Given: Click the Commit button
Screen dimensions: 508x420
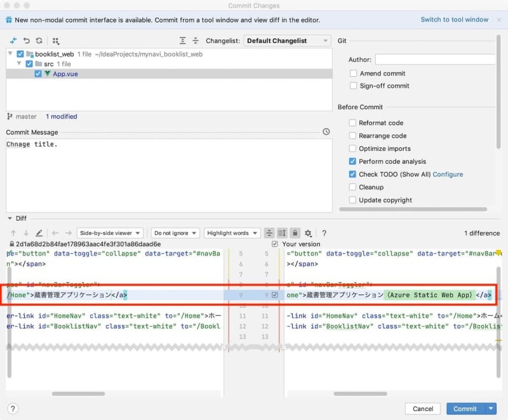Looking at the screenshot, I should (x=466, y=409).
